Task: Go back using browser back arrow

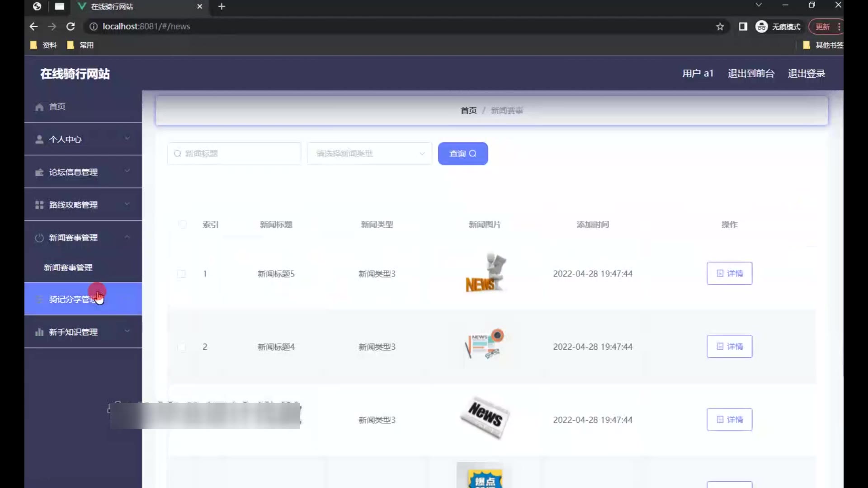Action: (33, 27)
